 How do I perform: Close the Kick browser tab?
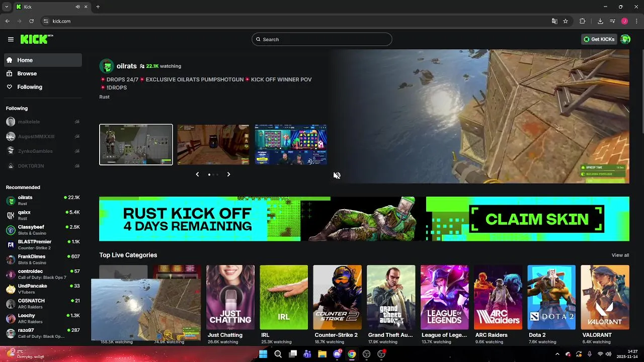[86, 7]
